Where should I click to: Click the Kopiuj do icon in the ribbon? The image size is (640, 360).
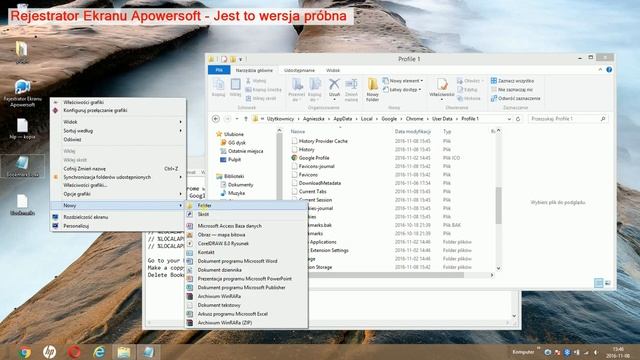pyautogui.click(x=315, y=90)
